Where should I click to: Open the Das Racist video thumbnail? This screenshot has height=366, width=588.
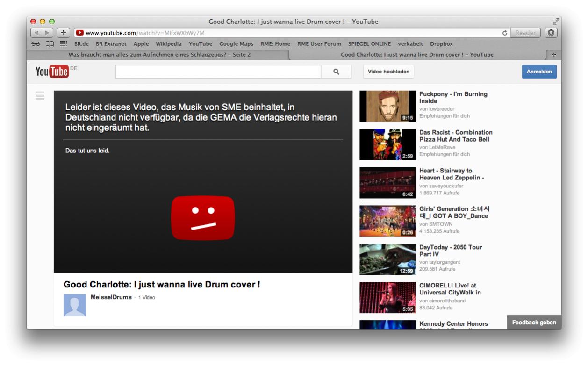tap(387, 144)
